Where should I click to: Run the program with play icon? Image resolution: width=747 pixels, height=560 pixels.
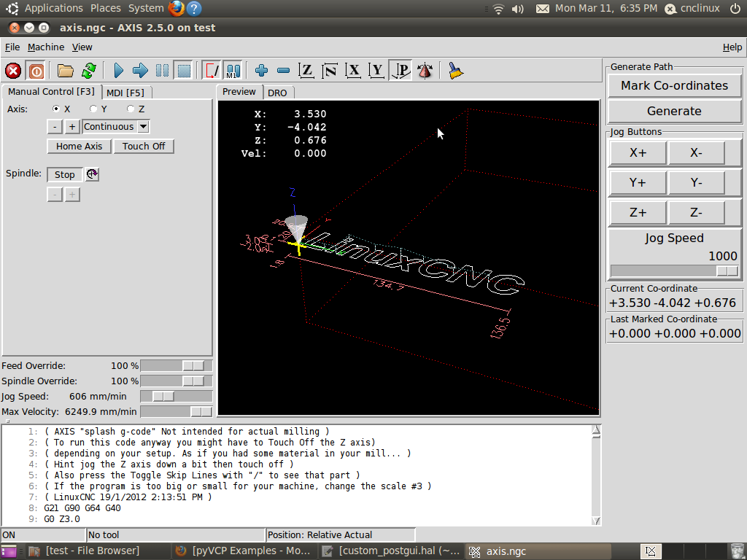pos(119,71)
